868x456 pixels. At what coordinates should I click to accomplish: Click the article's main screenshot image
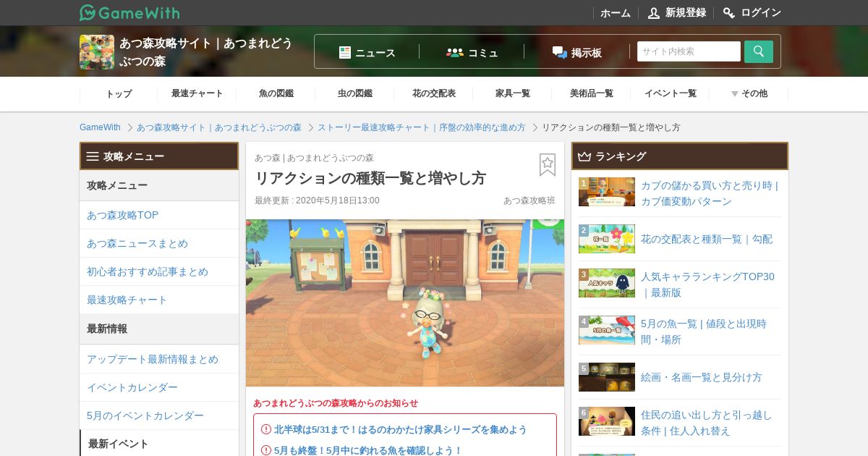tap(405, 303)
